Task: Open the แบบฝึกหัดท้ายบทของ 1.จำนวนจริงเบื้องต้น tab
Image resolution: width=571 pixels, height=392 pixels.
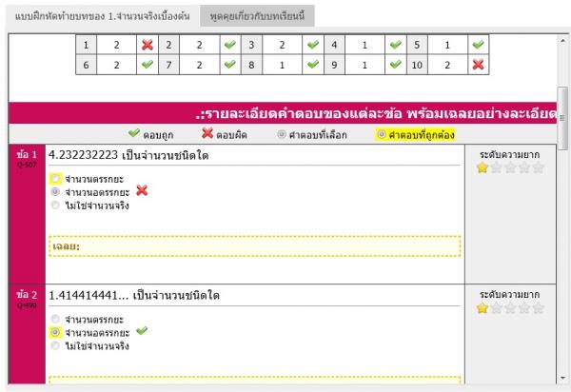Action: coord(99,17)
